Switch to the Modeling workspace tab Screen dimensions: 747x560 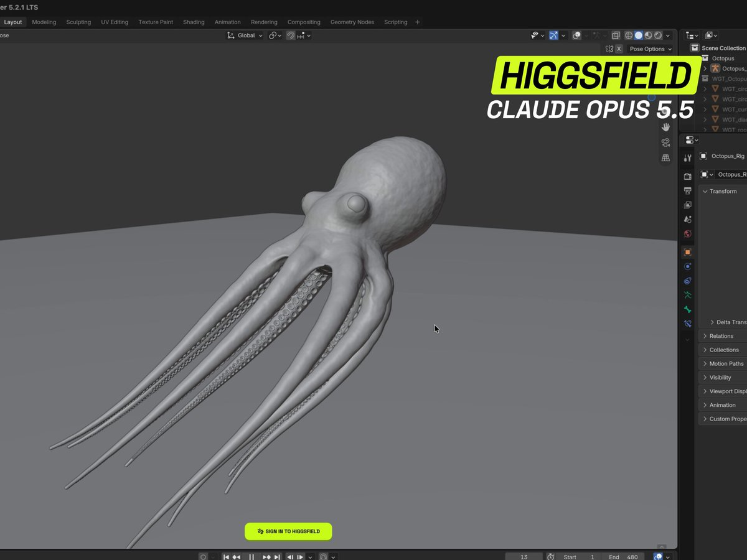[44, 22]
